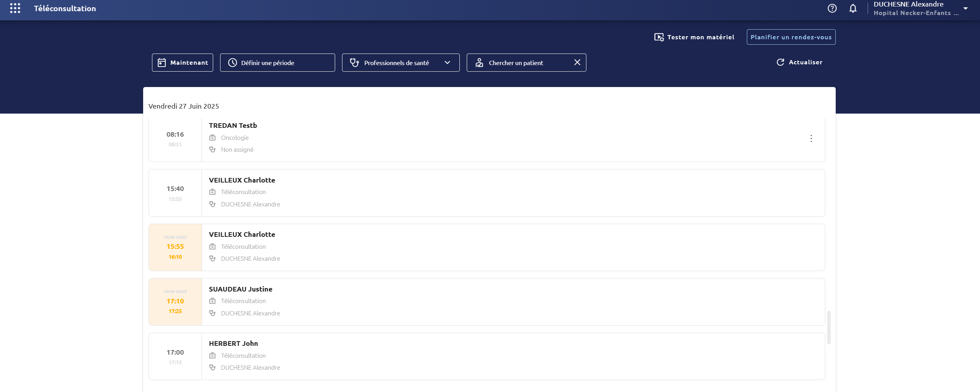
Task: Click the screen test icon beside Tester mon matériel
Action: pos(659,37)
